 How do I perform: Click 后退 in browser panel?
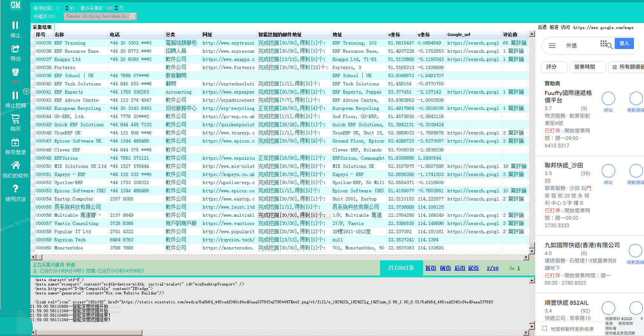[x=542, y=27]
